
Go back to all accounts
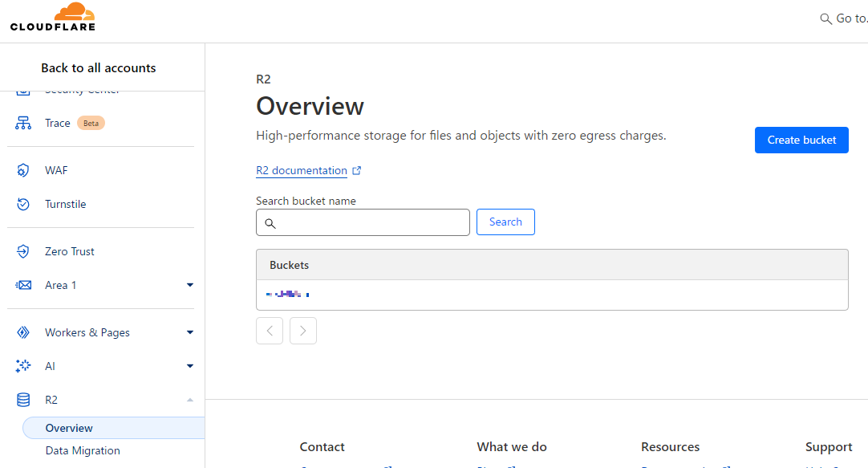[x=99, y=68]
